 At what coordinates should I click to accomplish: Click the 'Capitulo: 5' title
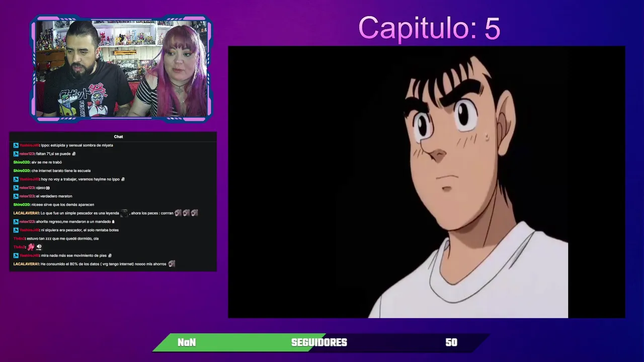[x=429, y=28]
